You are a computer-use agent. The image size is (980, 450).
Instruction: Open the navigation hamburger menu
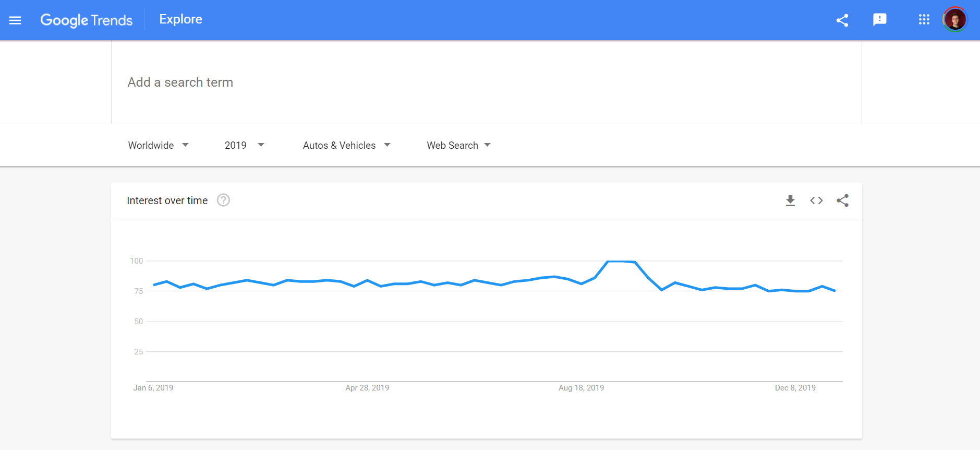[x=16, y=20]
